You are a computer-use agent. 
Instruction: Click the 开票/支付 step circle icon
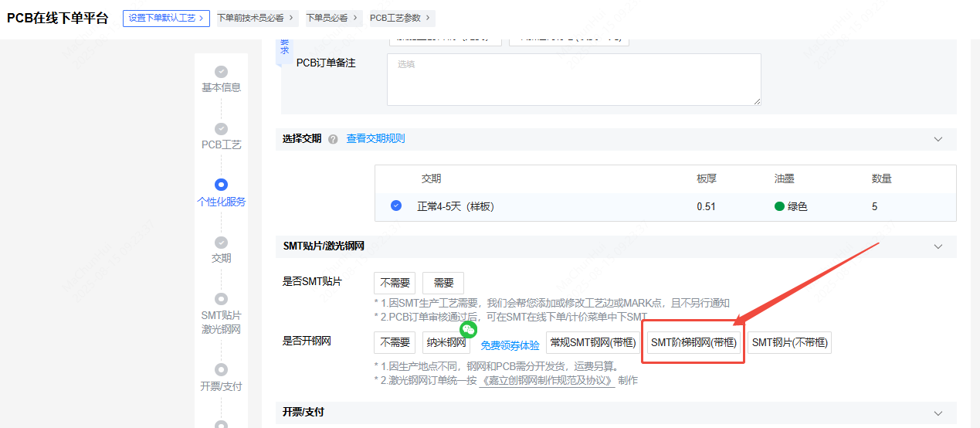click(x=221, y=370)
